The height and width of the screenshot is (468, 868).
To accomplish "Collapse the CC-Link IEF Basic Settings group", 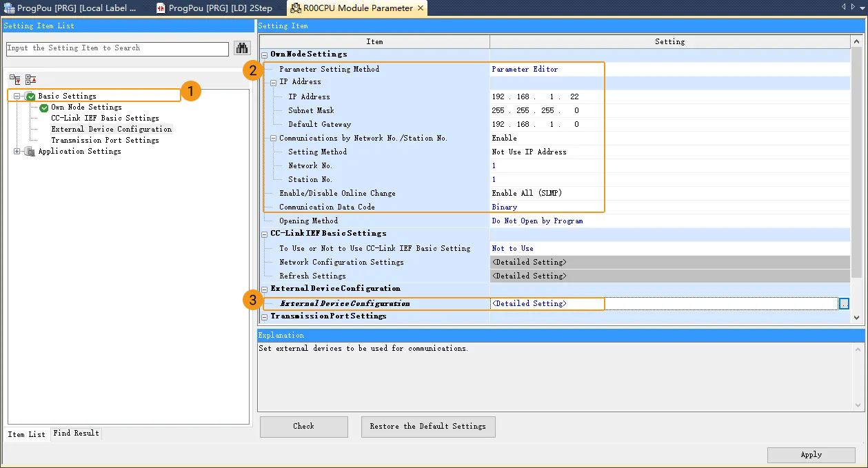I will click(x=265, y=234).
